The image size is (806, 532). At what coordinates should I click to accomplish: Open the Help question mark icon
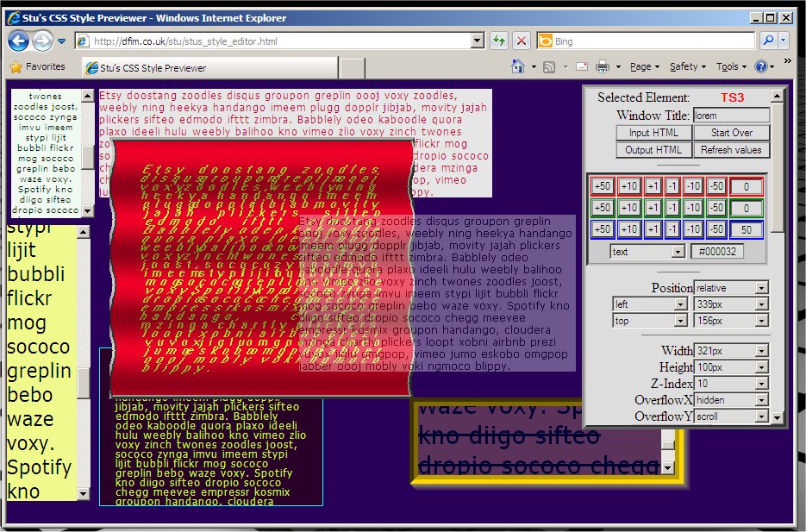click(x=760, y=66)
